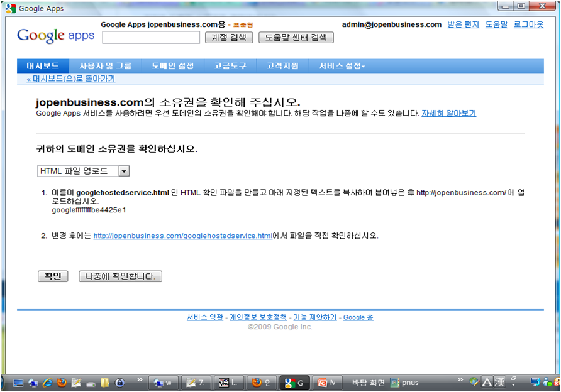Open the yellow folder quick launch icon
The image size is (561, 392).
pyautogui.click(x=105, y=383)
